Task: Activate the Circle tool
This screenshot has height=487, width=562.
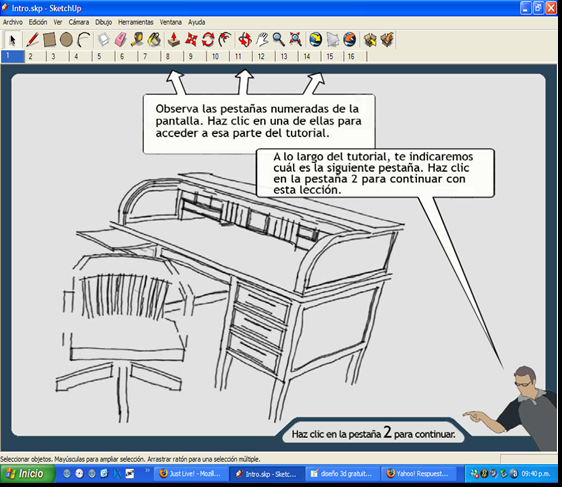Action: [66, 39]
